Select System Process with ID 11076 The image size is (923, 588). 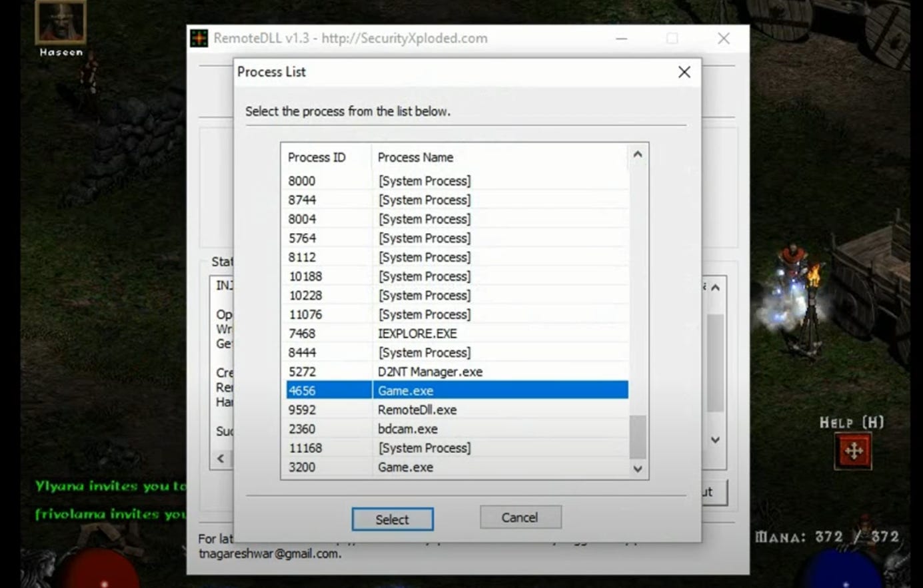point(457,314)
